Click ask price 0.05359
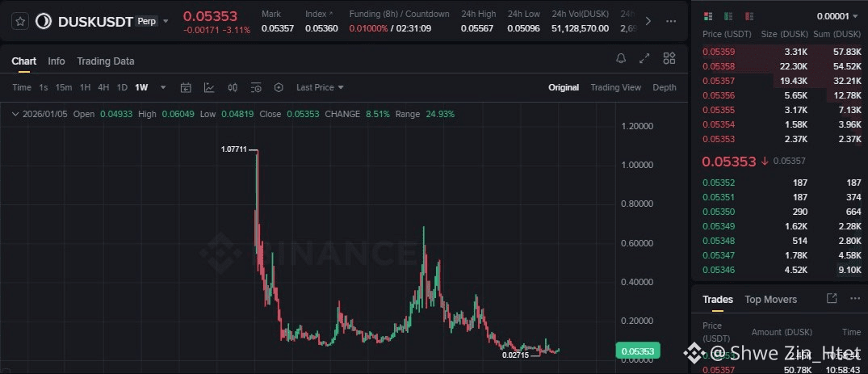 pyautogui.click(x=719, y=52)
